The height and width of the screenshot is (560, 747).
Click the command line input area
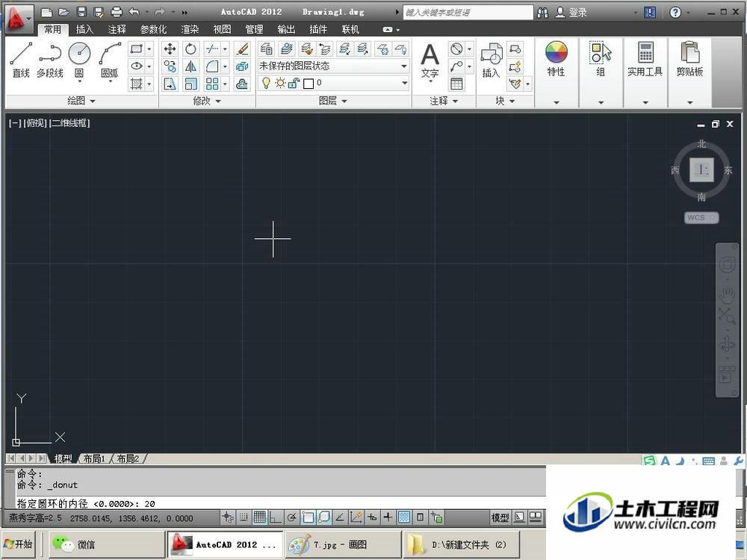[x=281, y=503]
